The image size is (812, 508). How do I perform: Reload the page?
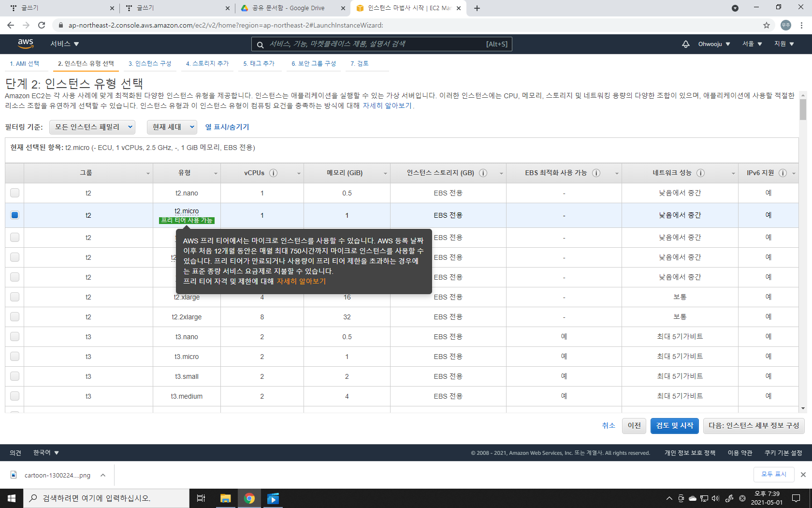pos(42,25)
